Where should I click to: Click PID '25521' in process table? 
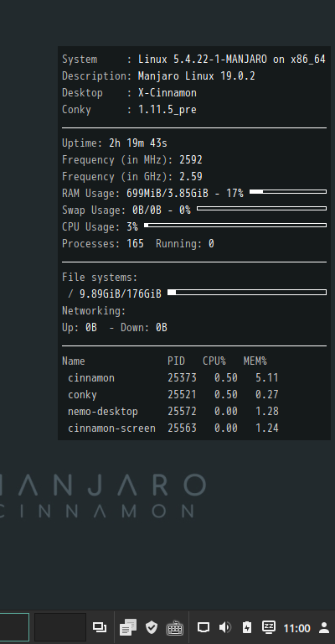[182, 395]
